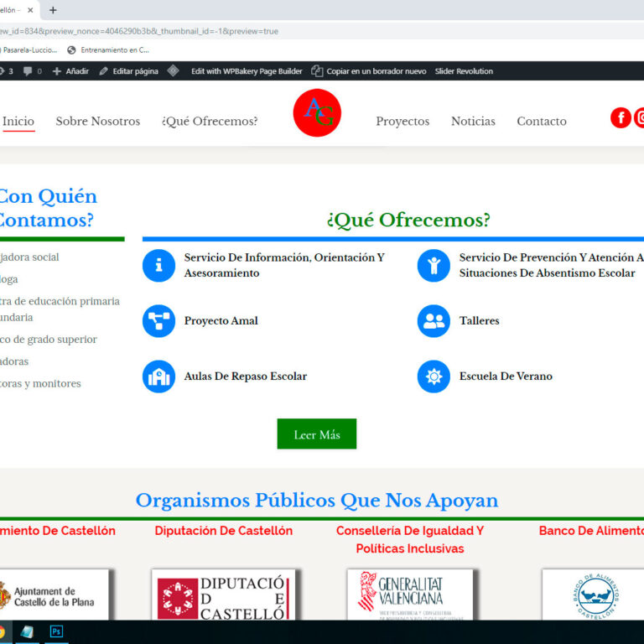644x644 pixels.
Task: Close the current browser tab
Action: (x=30, y=10)
